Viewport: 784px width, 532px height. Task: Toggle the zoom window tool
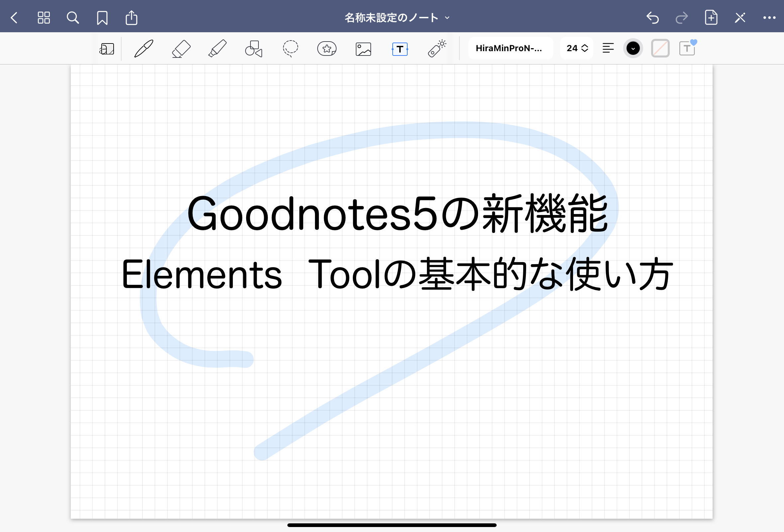[107, 49]
